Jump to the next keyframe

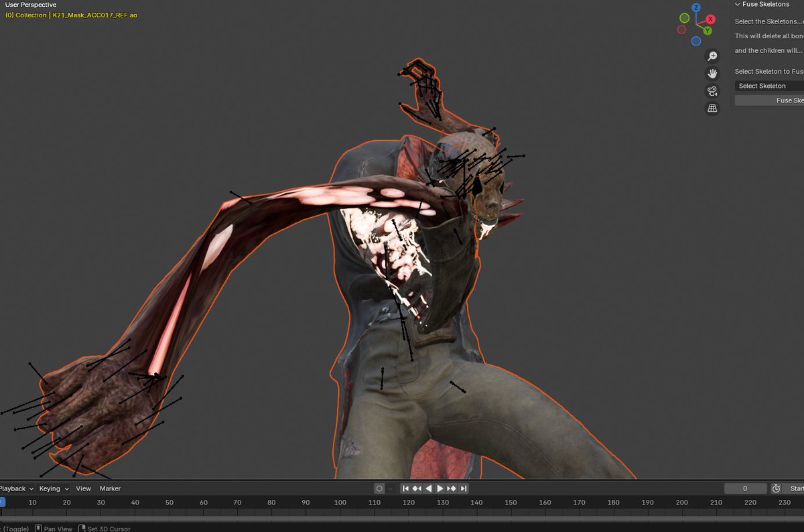pyautogui.click(x=452, y=489)
